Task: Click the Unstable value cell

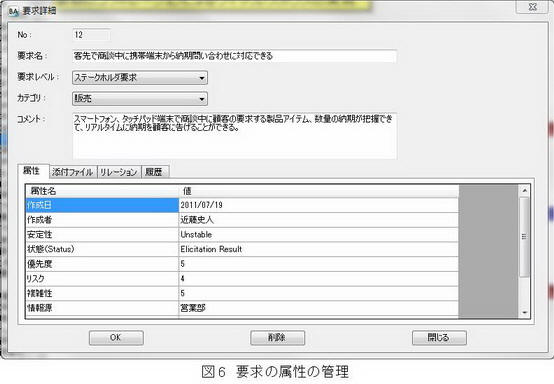Action: [x=319, y=235]
